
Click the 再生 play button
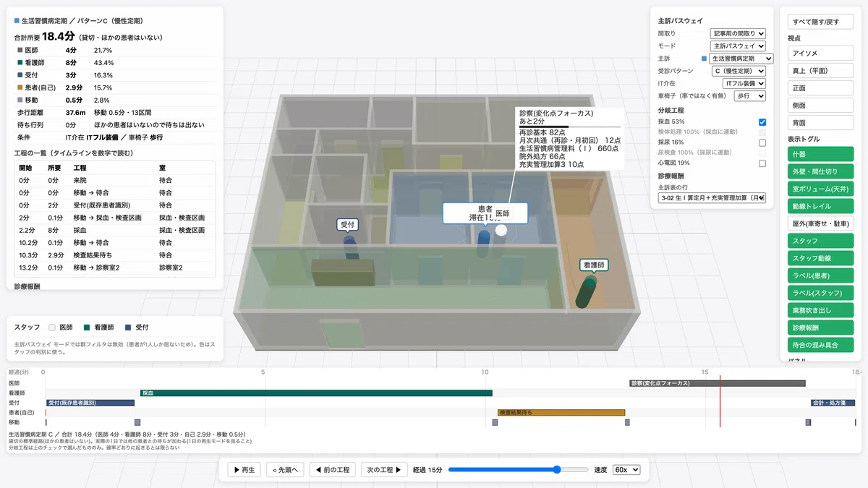(x=244, y=470)
